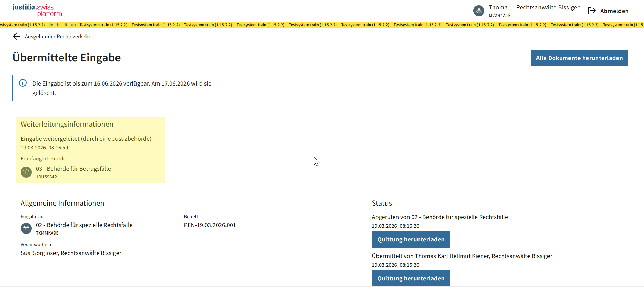Switch language to German (de)
644x287 pixels.
tap(51, 25)
